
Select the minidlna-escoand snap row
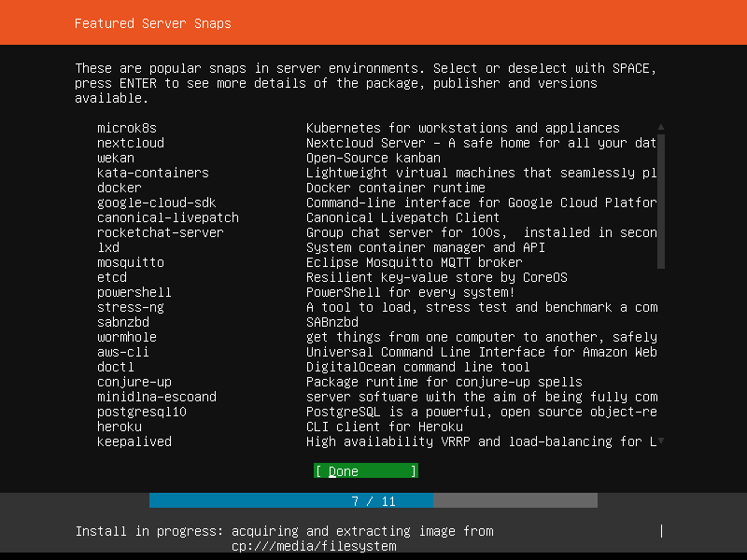[x=365, y=397]
